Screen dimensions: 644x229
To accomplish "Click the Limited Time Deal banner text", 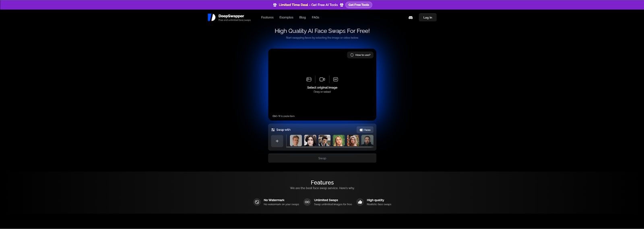I will click(293, 5).
